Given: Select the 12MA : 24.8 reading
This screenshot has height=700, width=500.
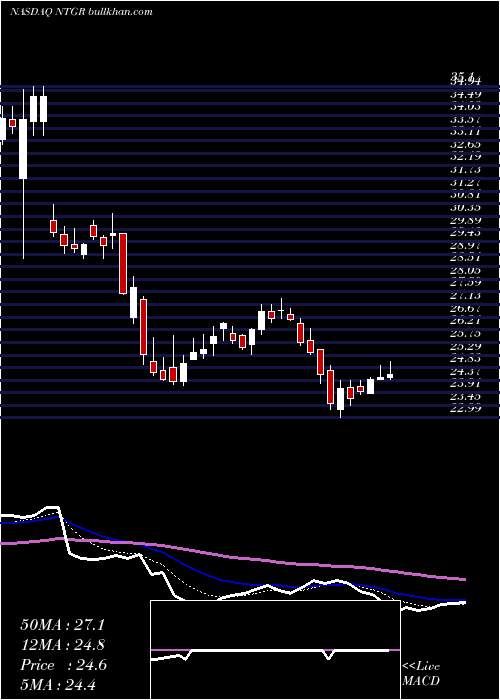Looking at the screenshot, I should [62, 645].
